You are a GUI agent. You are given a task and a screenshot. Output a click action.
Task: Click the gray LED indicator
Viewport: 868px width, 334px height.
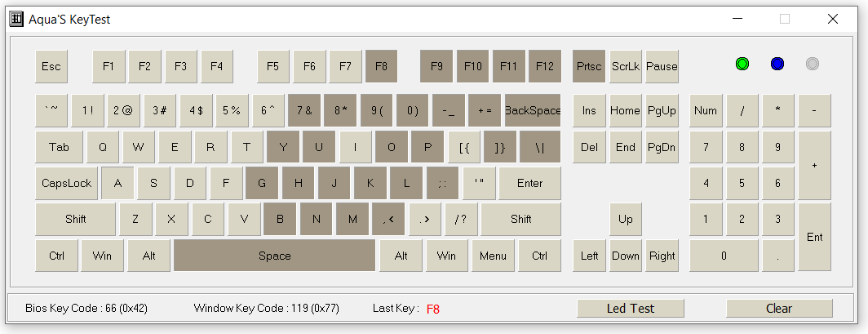tap(812, 64)
